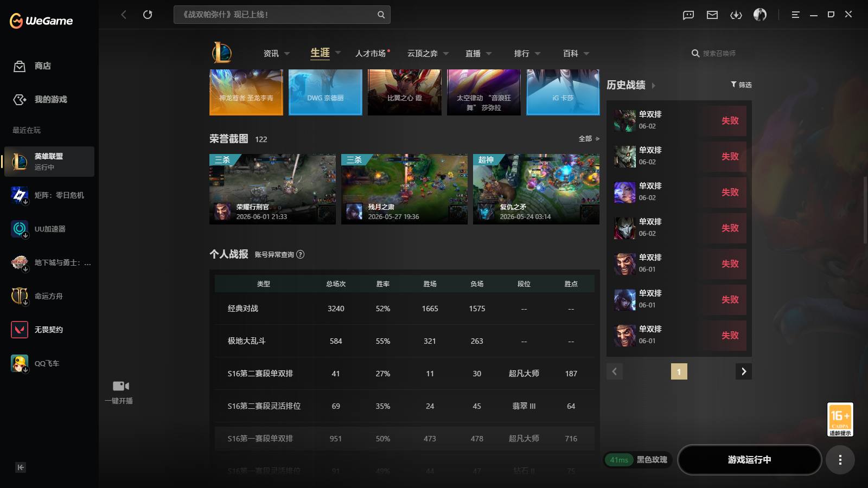
Task: Click 账号异常查询 link
Action: [x=275, y=254]
